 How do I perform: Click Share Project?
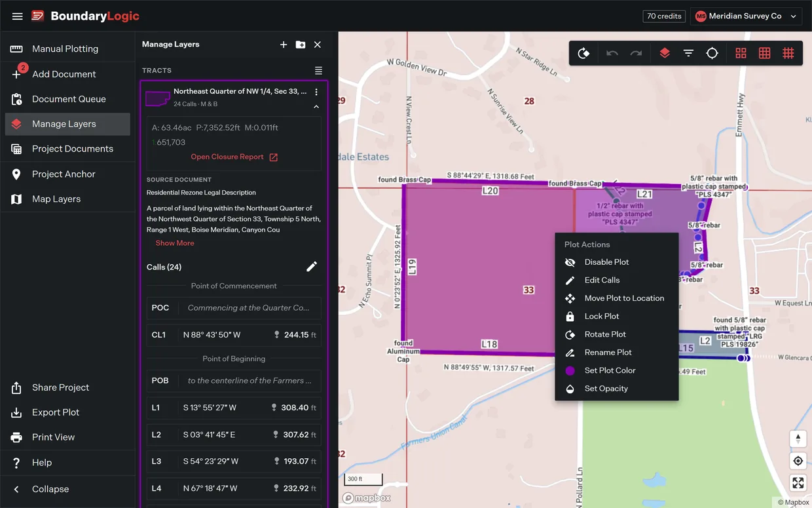67,387
